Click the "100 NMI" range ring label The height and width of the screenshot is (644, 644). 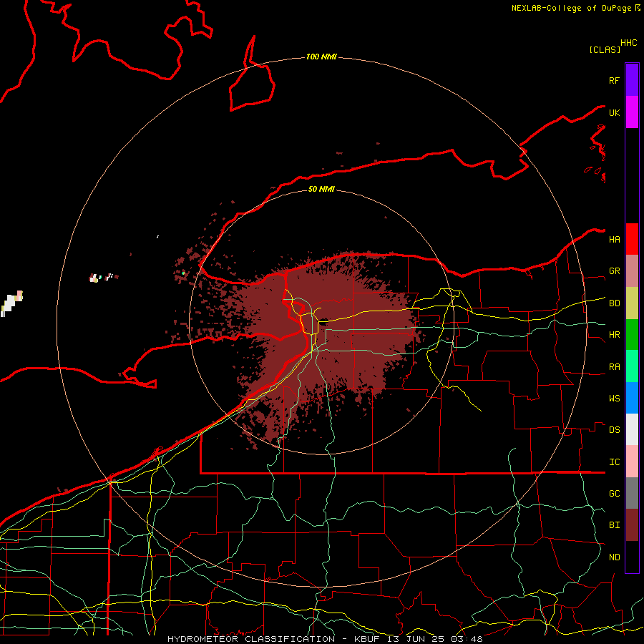pos(321,57)
